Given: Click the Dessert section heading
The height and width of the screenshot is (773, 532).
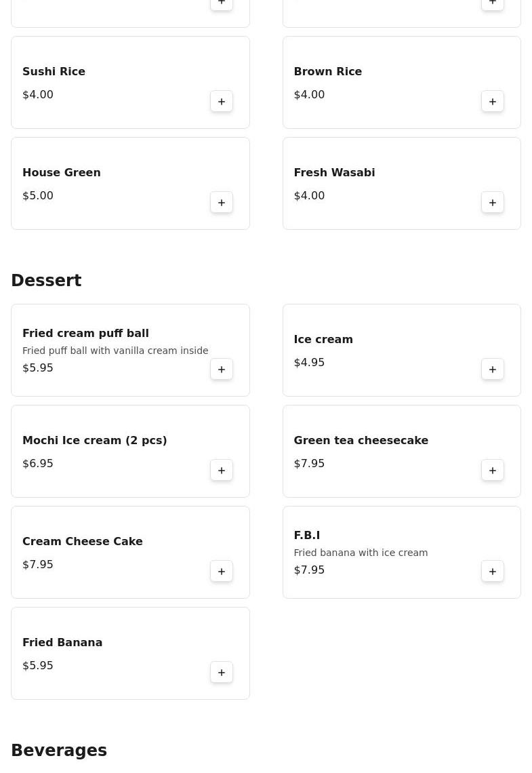Looking at the screenshot, I should point(46,281).
